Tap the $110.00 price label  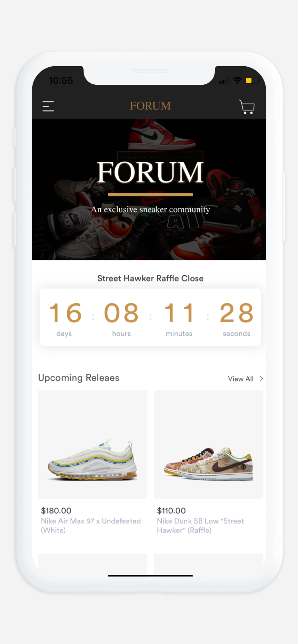171,511
